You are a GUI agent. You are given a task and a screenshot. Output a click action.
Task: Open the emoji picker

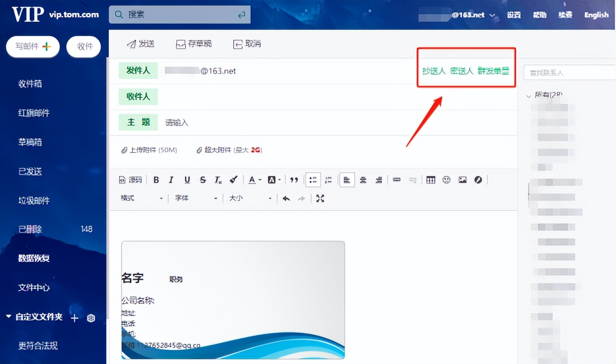click(x=446, y=179)
